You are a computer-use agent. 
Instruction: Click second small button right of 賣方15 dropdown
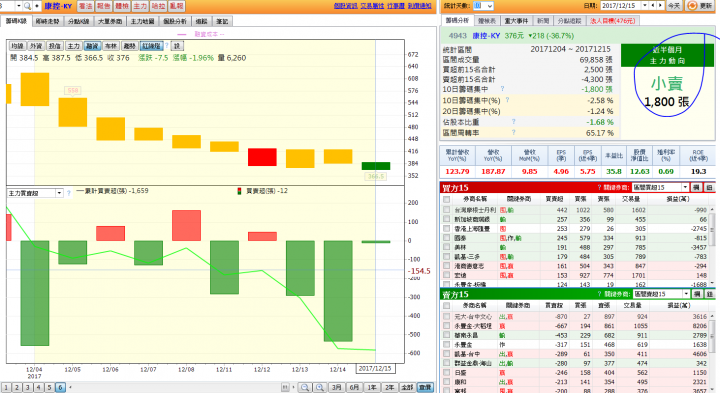click(709, 294)
